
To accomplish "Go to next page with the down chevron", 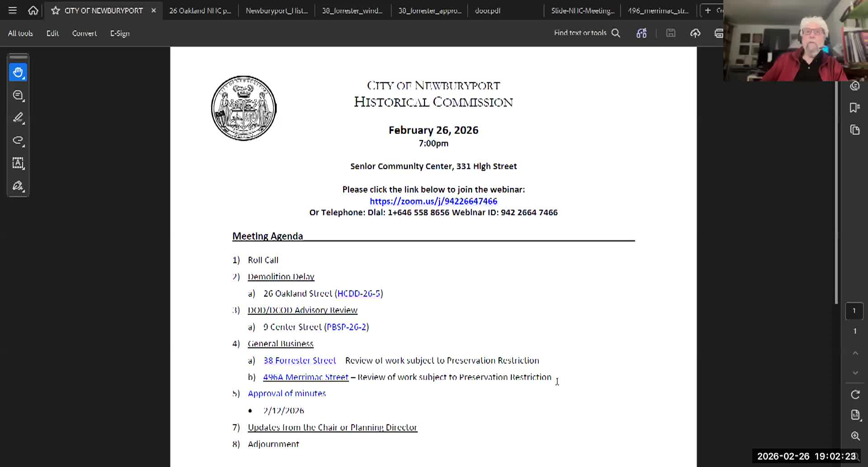I will [x=855, y=372].
